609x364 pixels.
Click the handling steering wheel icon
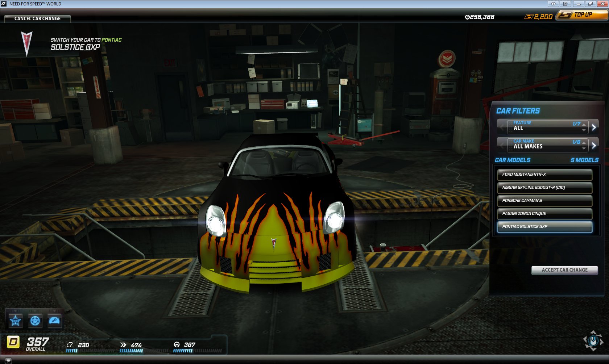177,344
